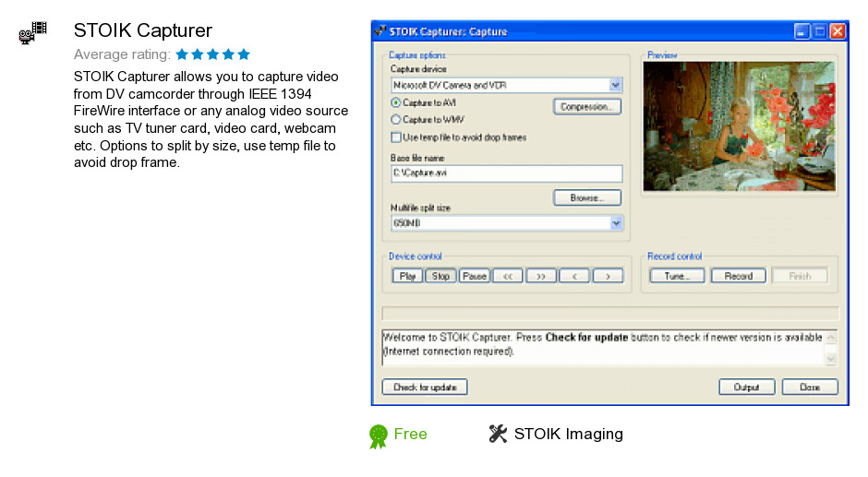
Task: Click the Pause device control button
Action: (475, 276)
